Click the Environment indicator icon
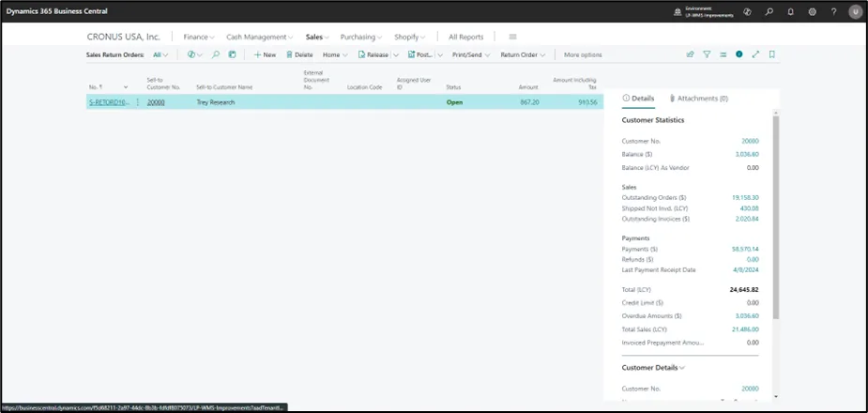Image resolution: width=868 pixels, height=413 pixels. pos(678,11)
